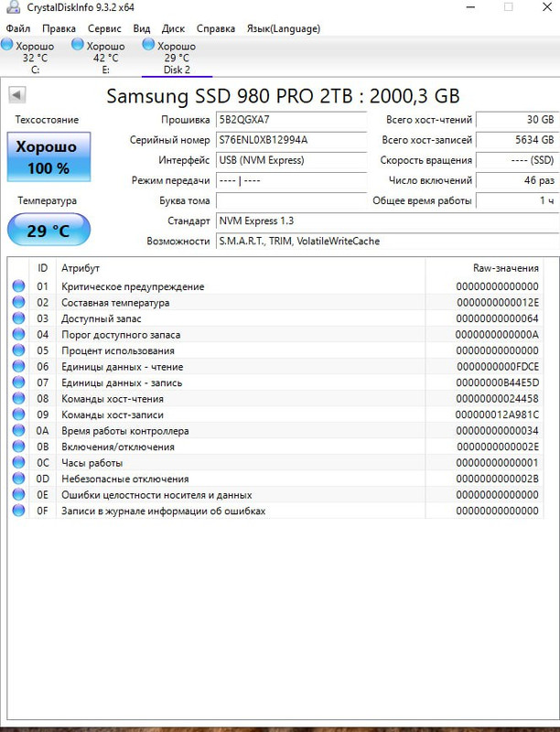Click status orb of attribute 04 row

pyautogui.click(x=18, y=334)
